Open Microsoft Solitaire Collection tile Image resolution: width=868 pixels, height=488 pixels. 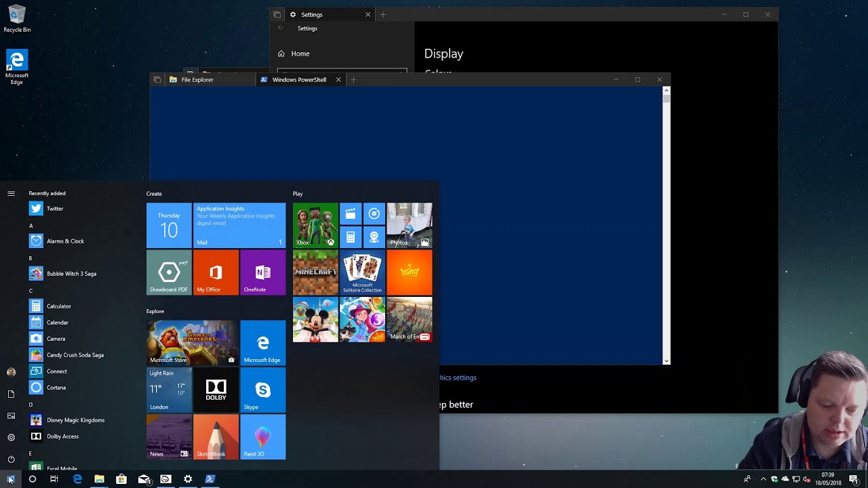pyautogui.click(x=362, y=272)
